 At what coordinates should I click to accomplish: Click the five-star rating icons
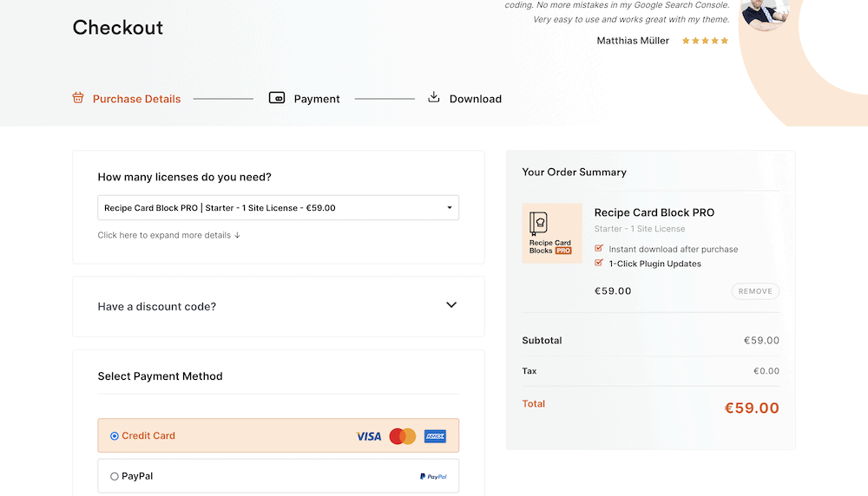coord(705,41)
